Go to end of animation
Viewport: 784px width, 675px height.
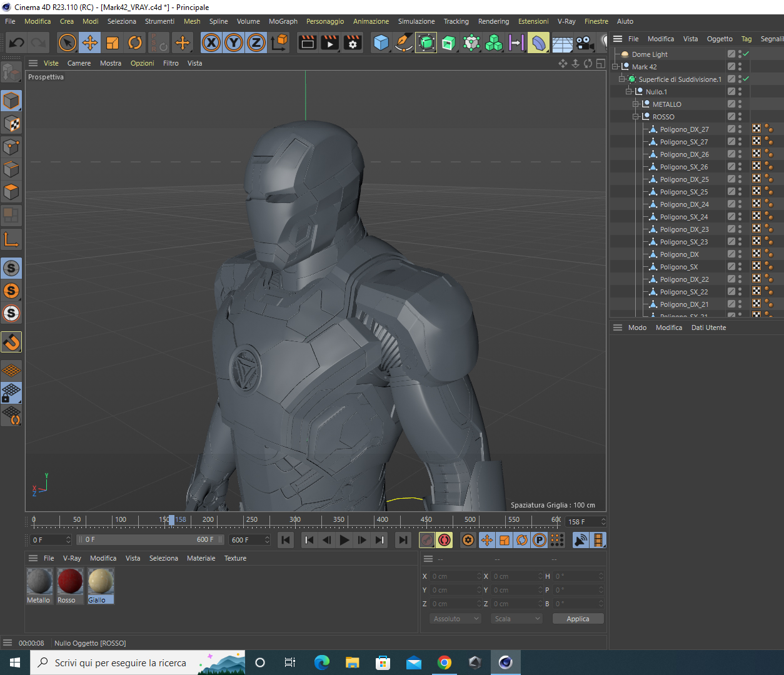403,540
